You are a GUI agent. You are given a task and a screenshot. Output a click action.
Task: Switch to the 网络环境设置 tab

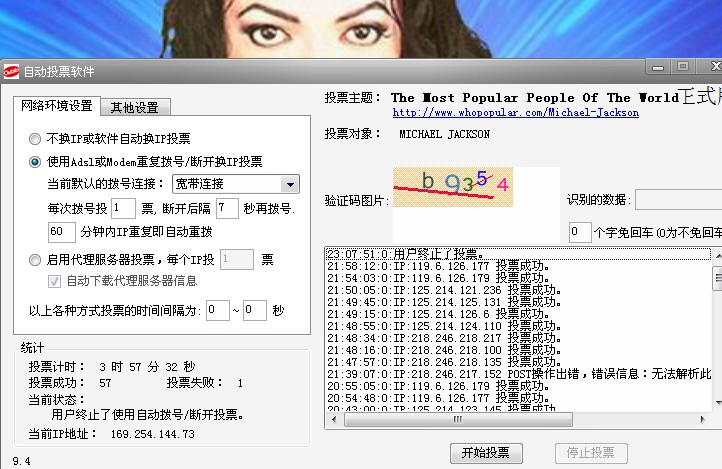click(57, 106)
